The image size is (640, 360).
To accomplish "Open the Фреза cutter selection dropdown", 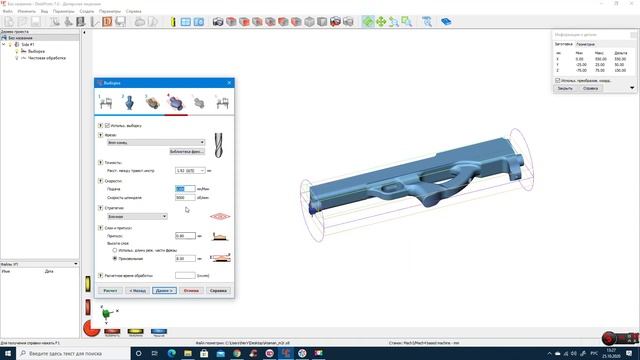I will [x=156, y=142].
